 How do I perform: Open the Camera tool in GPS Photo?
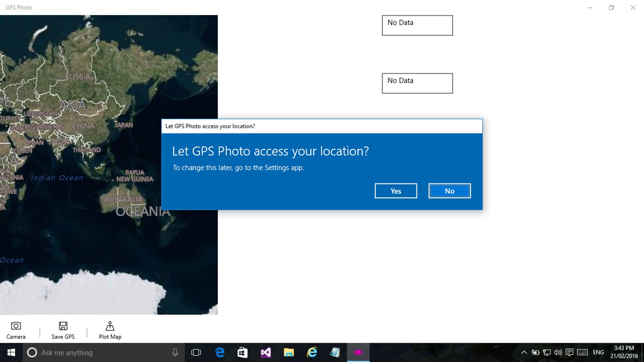pos(16,329)
